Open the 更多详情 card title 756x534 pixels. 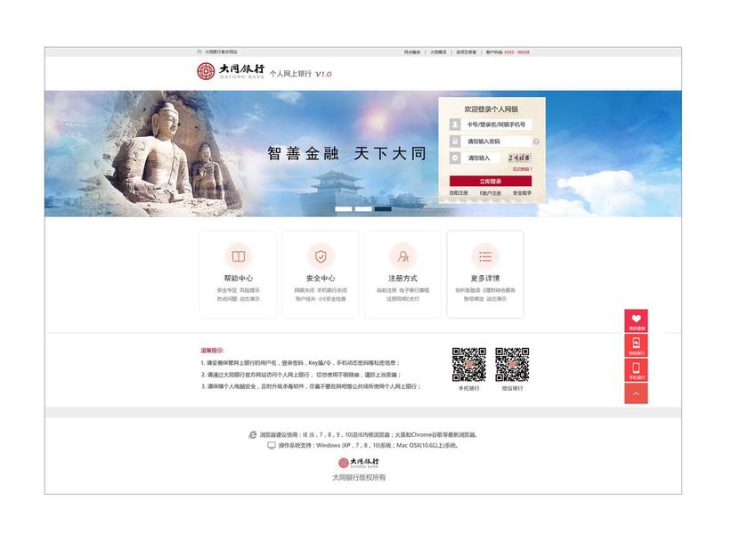pyautogui.click(x=485, y=278)
